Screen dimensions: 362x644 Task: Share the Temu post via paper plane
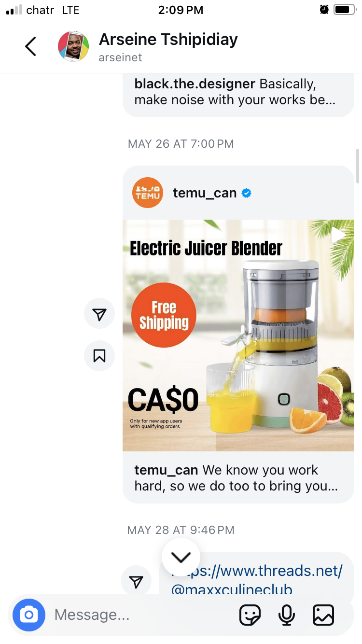point(99,314)
